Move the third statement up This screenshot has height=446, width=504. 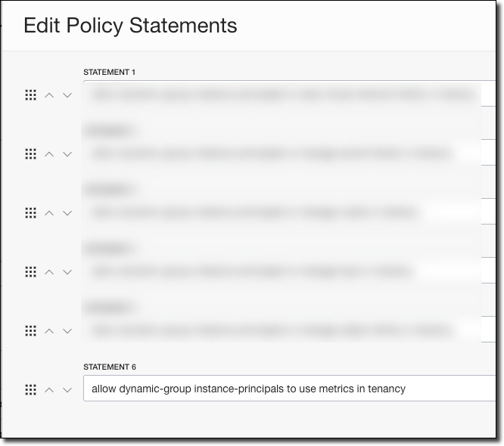(49, 213)
